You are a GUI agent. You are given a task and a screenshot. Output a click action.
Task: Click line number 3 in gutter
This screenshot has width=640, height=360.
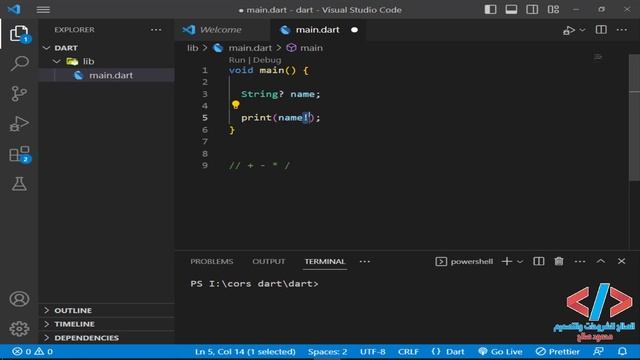point(204,94)
